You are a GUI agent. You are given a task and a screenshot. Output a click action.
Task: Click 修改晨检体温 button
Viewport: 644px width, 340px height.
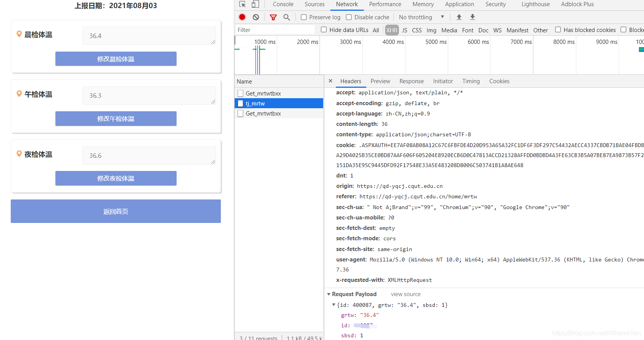pos(116,59)
